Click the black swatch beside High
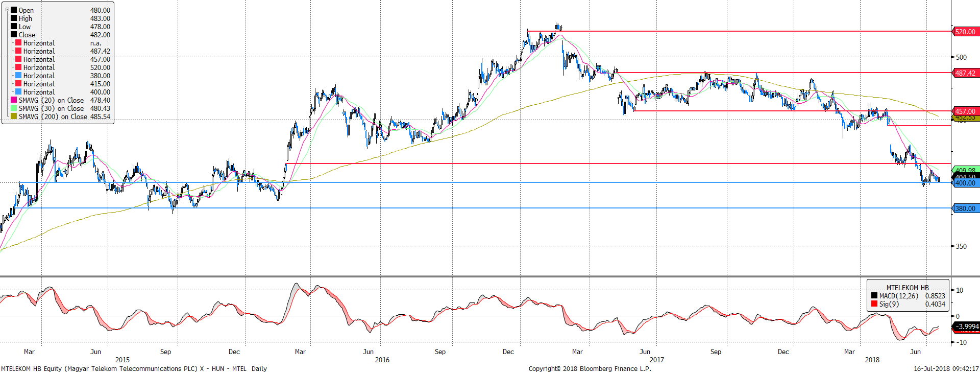This screenshot has height=373, width=980. click(x=14, y=18)
